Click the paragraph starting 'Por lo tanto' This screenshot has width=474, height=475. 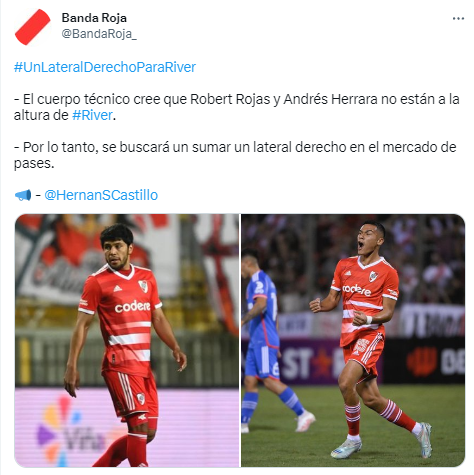coord(235,155)
